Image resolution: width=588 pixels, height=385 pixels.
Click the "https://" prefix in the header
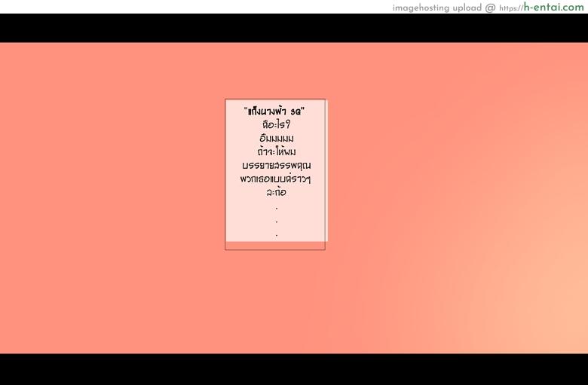coord(511,8)
